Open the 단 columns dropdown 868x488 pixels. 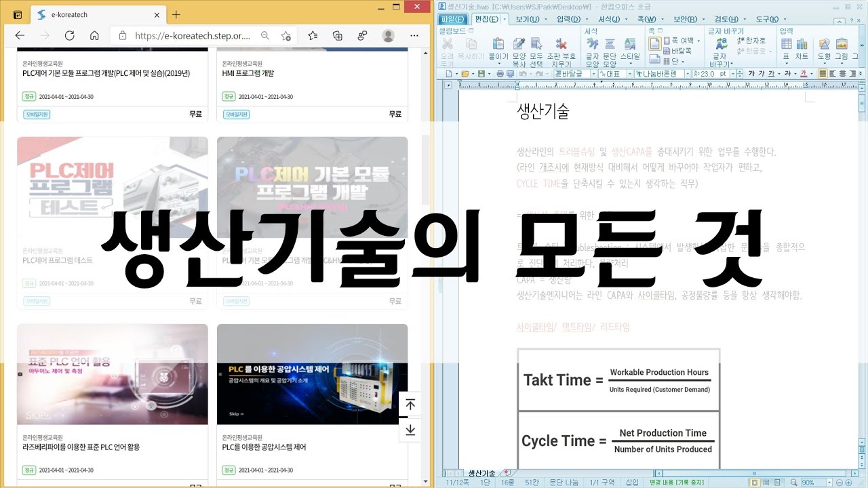[x=674, y=61]
